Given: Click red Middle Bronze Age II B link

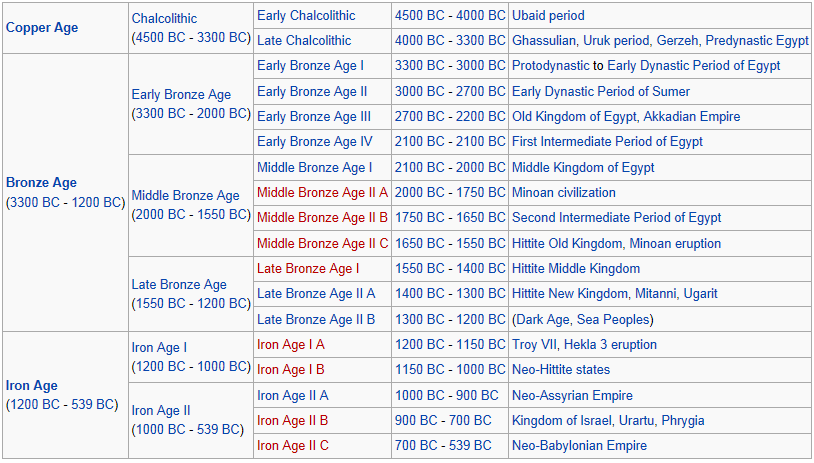Looking at the screenshot, I should pos(322,217).
